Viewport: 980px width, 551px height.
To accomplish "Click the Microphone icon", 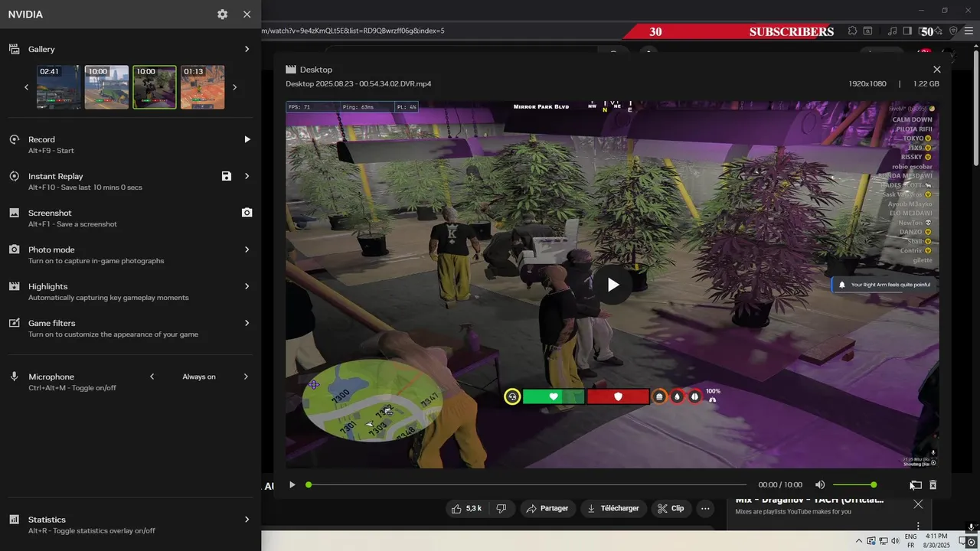I will (x=14, y=377).
